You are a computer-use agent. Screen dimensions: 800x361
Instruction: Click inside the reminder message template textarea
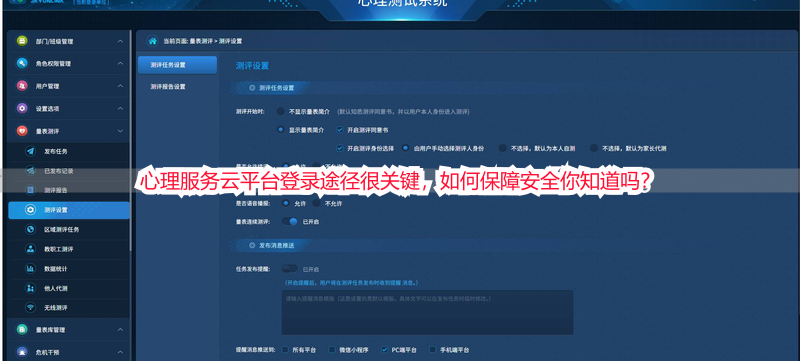[x=427, y=313]
